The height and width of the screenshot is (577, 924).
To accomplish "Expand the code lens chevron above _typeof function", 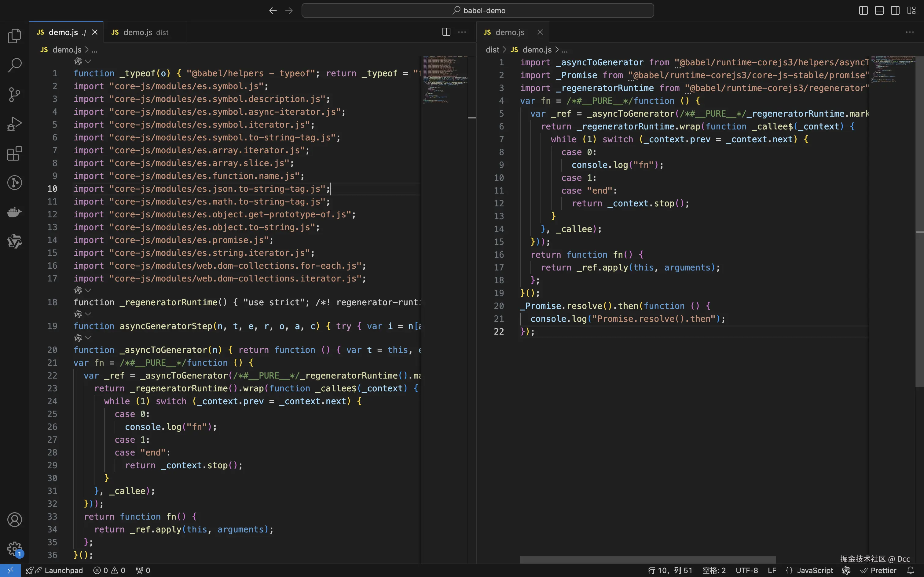I will click(x=88, y=61).
